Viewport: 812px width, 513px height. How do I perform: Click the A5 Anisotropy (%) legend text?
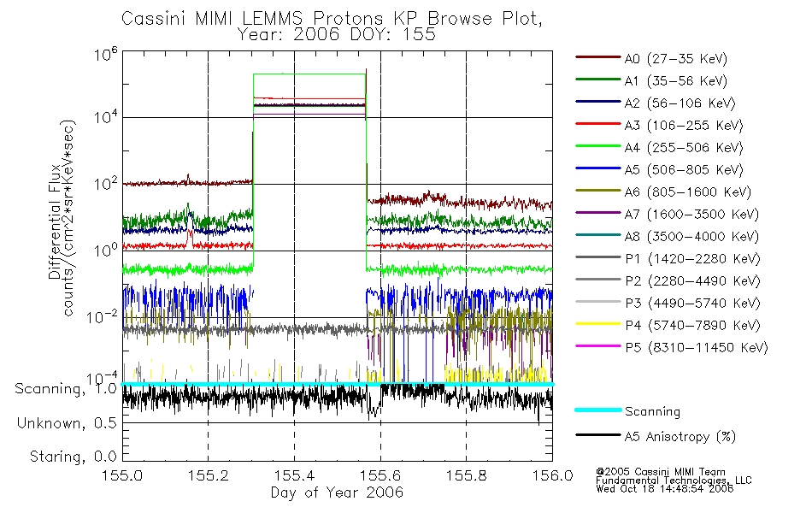click(x=680, y=437)
